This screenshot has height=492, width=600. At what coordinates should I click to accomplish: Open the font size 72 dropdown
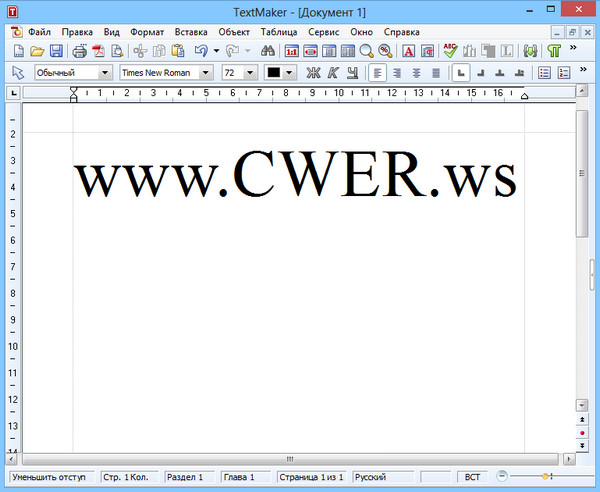[x=248, y=73]
